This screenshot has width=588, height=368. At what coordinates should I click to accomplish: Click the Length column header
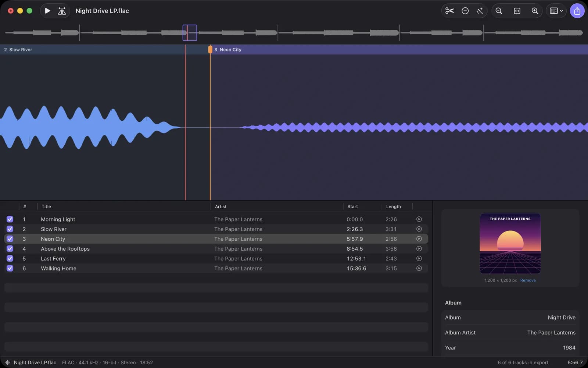coord(393,206)
